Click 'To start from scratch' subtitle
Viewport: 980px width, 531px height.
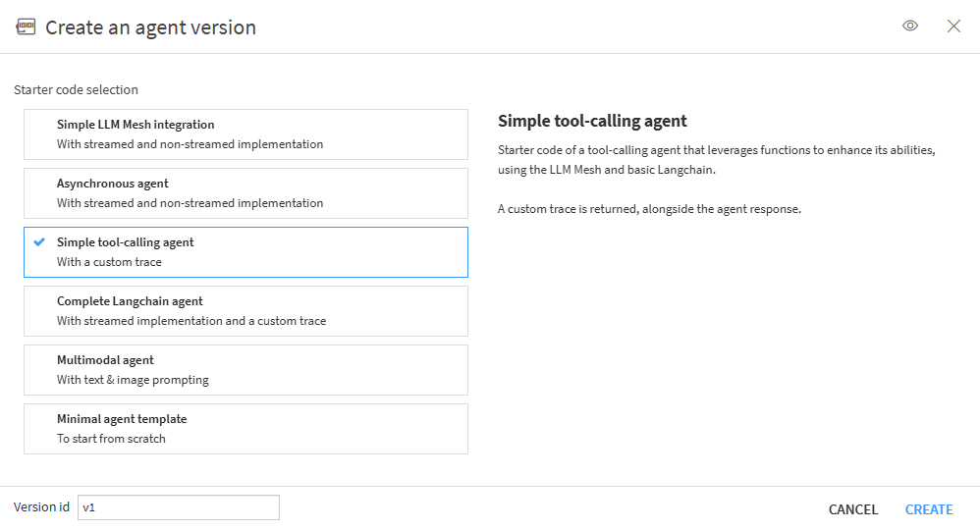[x=111, y=439]
